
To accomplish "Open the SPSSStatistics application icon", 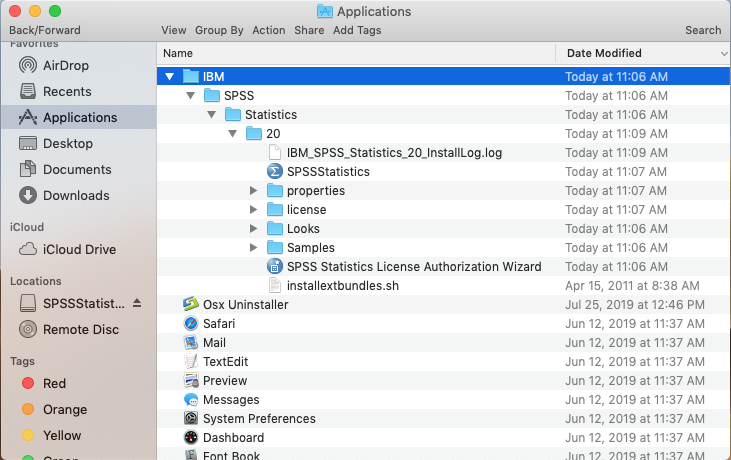I will pyautogui.click(x=275, y=172).
